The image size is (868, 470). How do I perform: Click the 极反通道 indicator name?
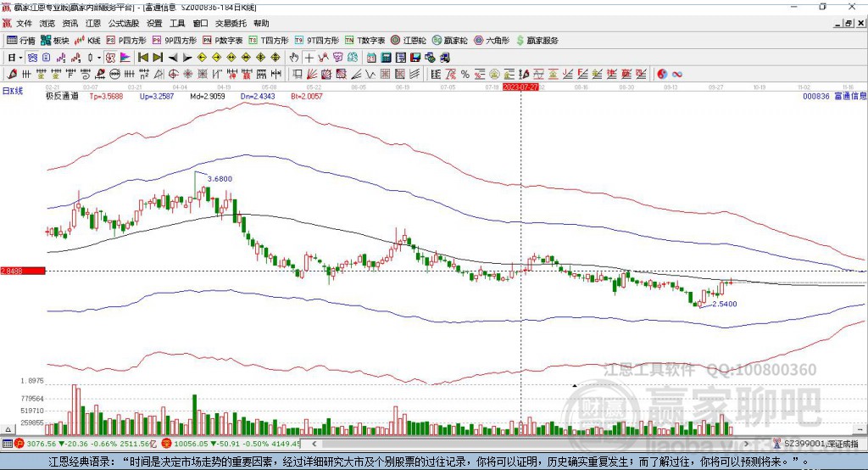pos(62,96)
